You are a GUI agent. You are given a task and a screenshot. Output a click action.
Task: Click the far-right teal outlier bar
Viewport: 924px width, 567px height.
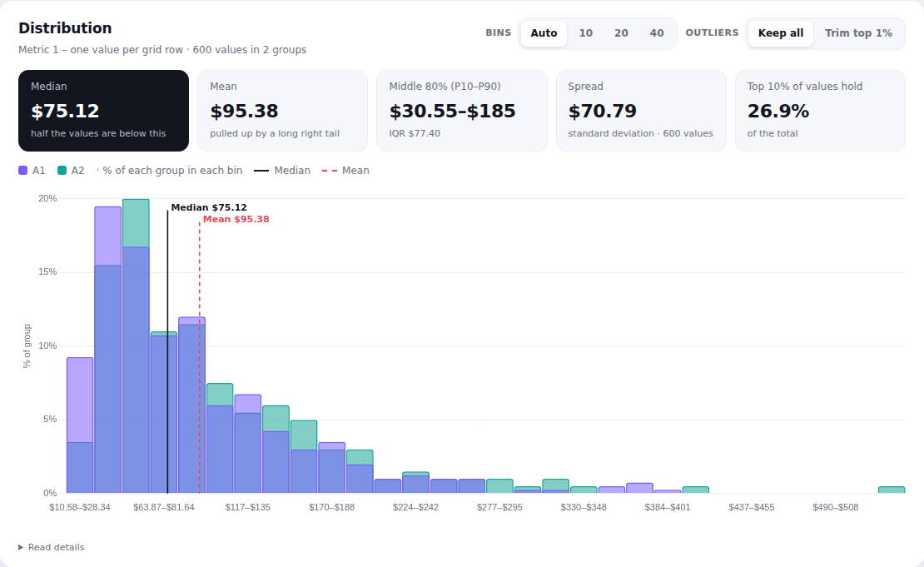click(x=891, y=490)
